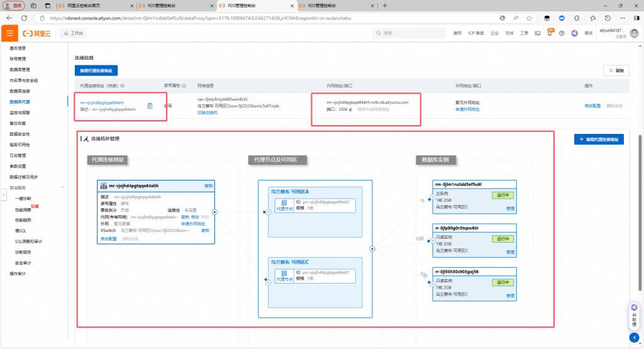Select 监控与报警 in the sidebar

click(x=19, y=112)
